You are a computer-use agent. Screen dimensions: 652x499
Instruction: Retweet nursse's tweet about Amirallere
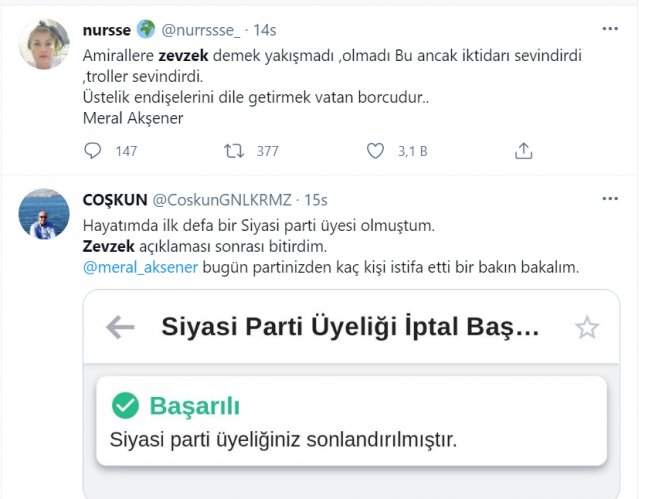(234, 151)
